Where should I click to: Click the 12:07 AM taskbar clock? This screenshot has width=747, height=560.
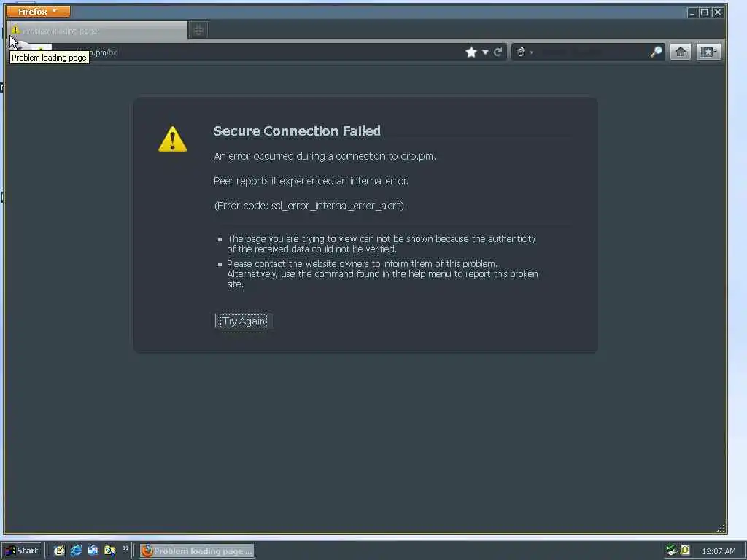(719, 551)
